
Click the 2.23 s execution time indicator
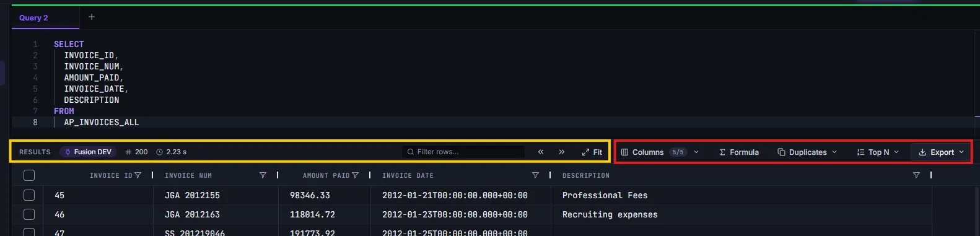pyautogui.click(x=172, y=152)
